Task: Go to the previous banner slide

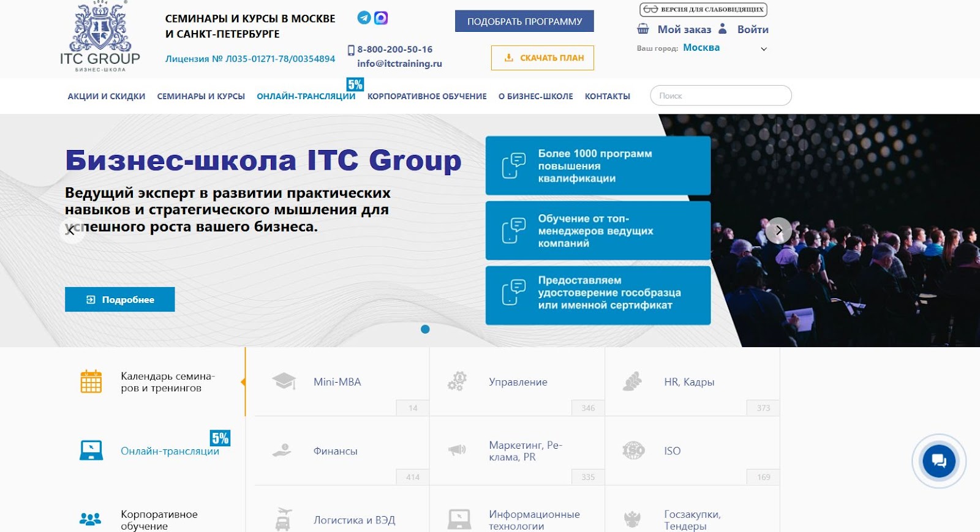Action: point(72,231)
